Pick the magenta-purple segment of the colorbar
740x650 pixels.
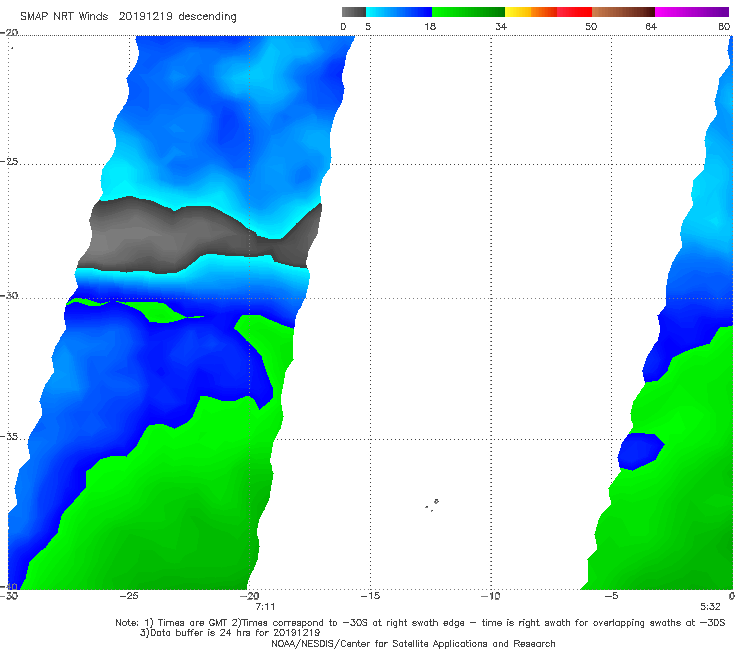(692, 12)
